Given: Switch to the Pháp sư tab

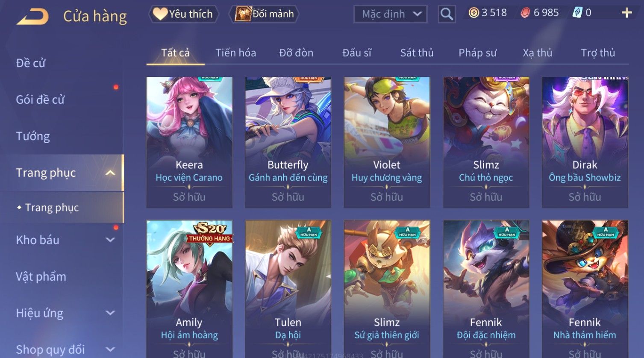Looking at the screenshot, I should click(x=477, y=53).
